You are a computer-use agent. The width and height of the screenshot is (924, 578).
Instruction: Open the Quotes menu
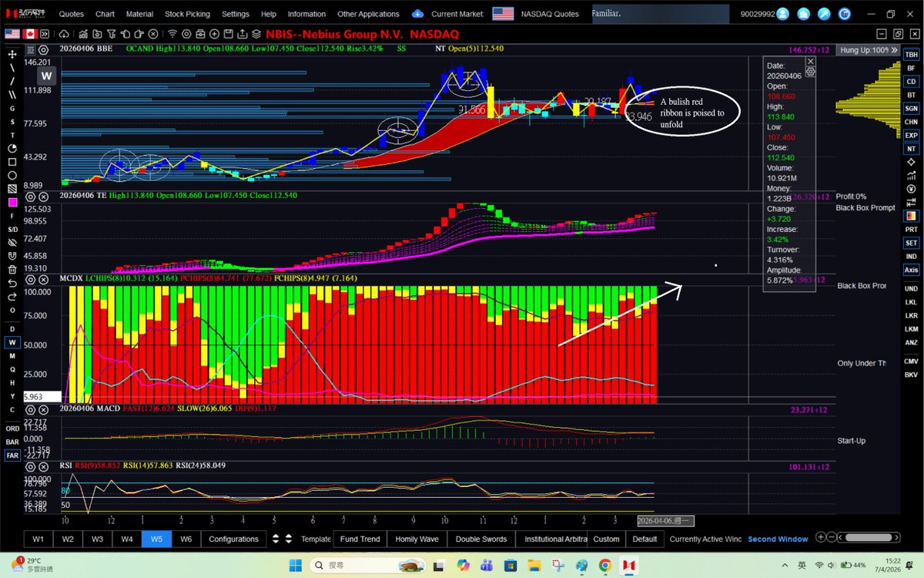click(x=72, y=14)
